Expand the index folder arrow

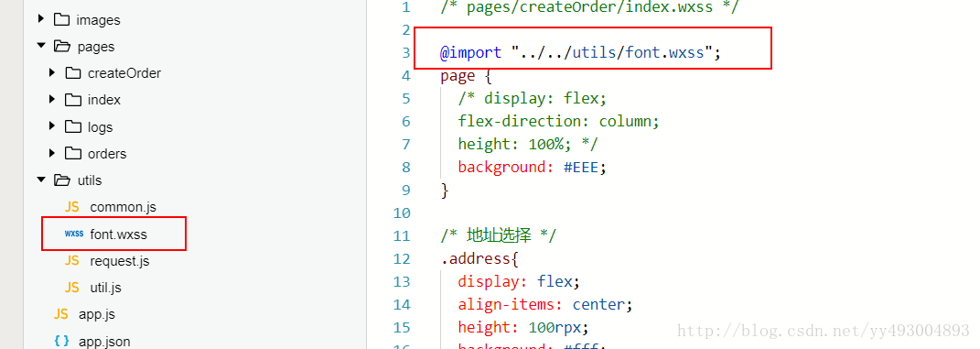point(52,100)
